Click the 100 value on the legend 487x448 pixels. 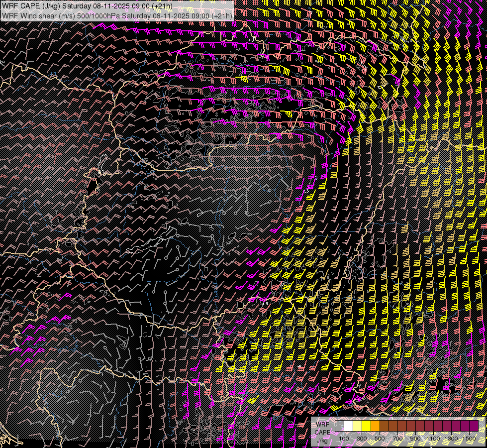344,438
